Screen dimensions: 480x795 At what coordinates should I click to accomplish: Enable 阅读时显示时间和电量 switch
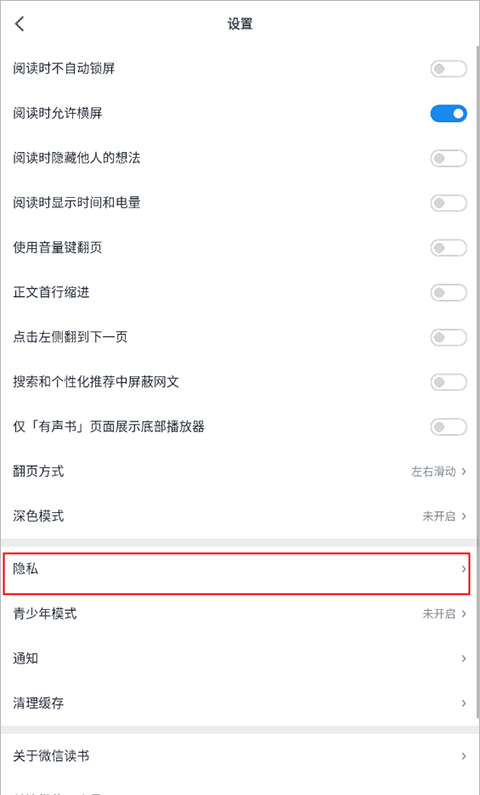tap(449, 203)
